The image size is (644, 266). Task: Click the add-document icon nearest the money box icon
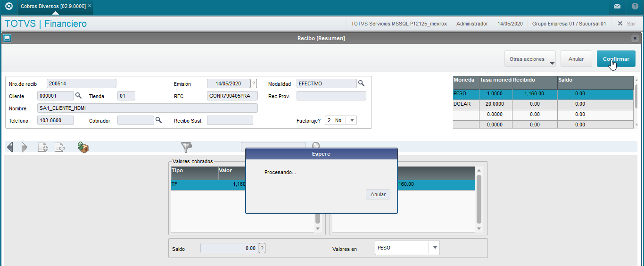(59, 147)
